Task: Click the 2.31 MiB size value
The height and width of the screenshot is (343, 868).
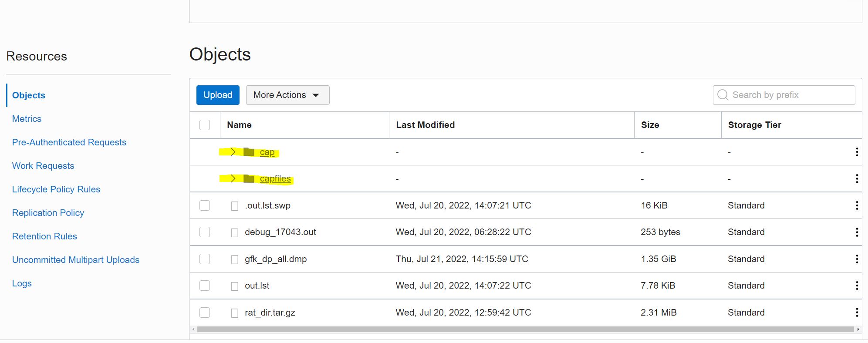Action: coord(659,313)
